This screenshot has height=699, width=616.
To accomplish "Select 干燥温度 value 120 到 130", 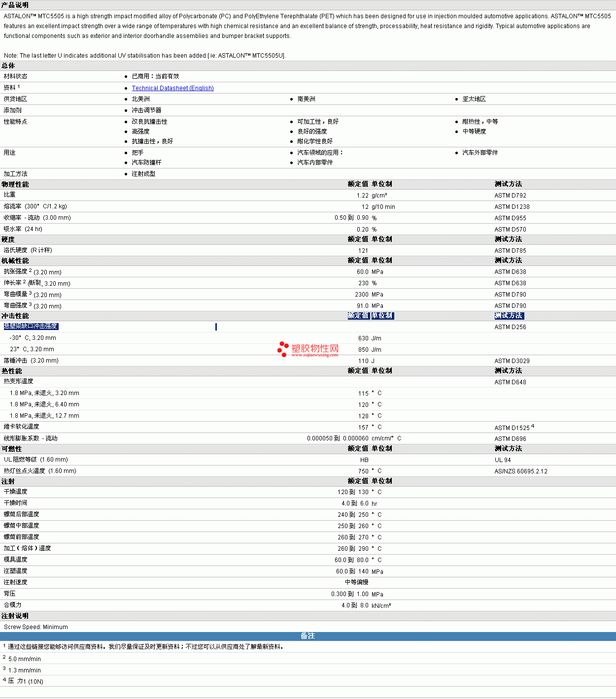I will coord(353,492).
